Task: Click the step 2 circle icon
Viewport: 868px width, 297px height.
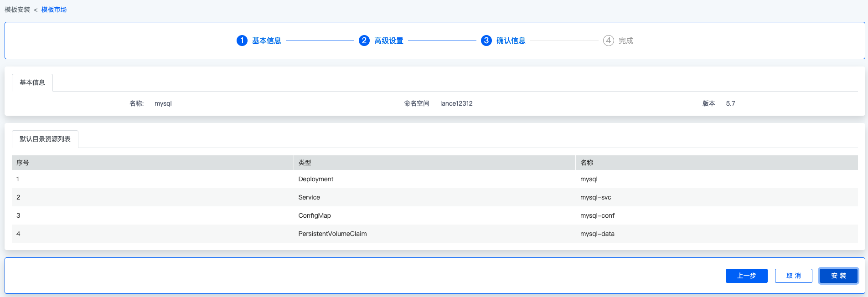Action: (364, 41)
